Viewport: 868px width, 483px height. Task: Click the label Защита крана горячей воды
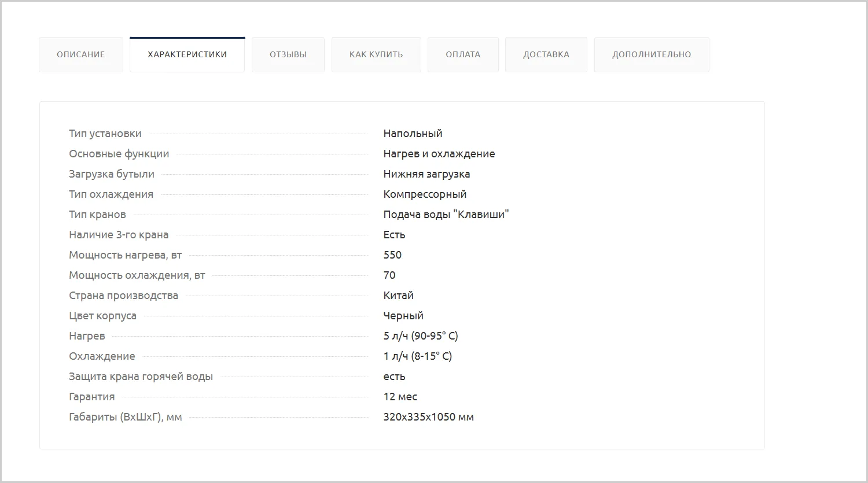(141, 377)
